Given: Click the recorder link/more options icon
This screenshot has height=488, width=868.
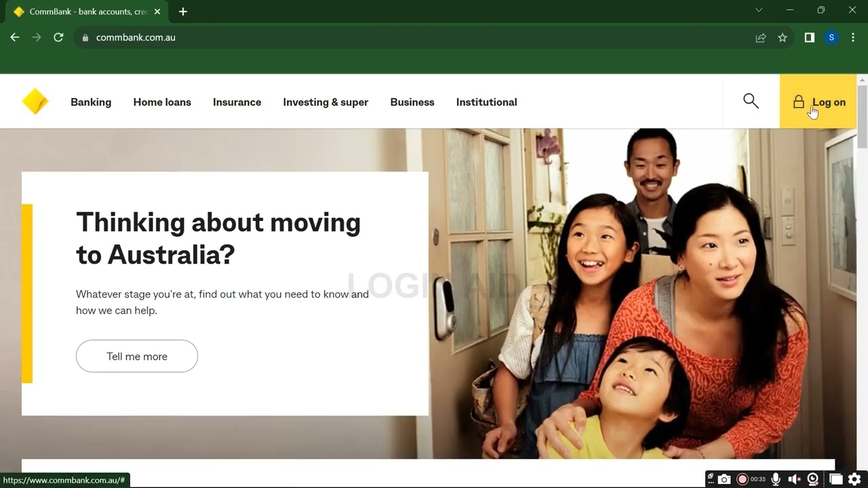Looking at the screenshot, I should click(x=711, y=479).
